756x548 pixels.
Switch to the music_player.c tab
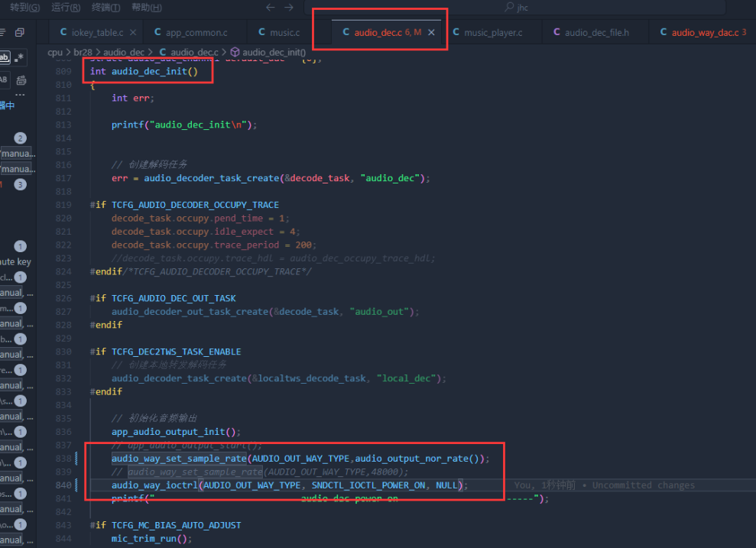(493, 32)
